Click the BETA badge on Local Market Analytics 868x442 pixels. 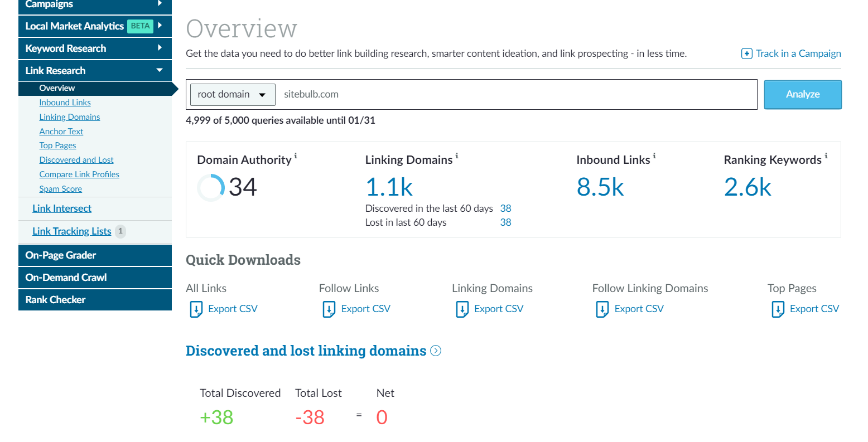click(140, 26)
